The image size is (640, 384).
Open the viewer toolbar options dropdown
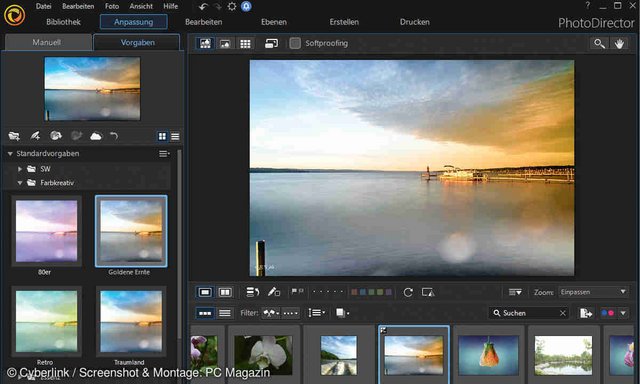pyautogui.click(x=515, y=292)
